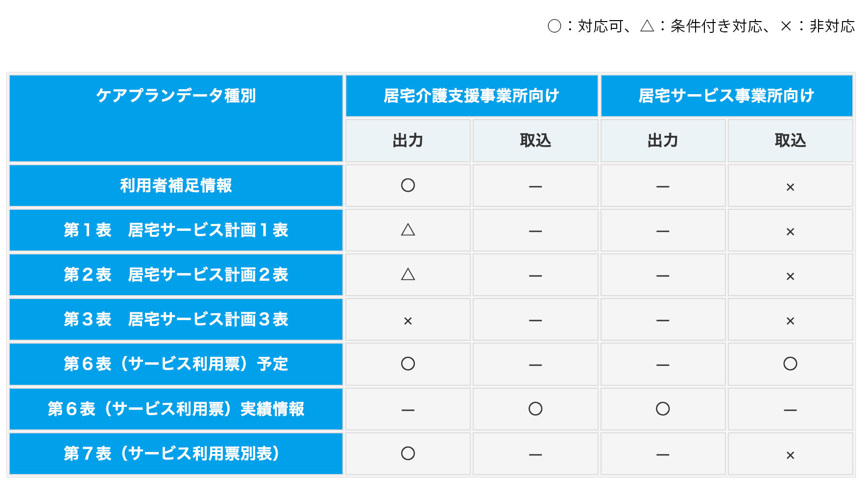
Task: Select the 第6表（サービス利用票）実績情報 row label
Action: coord(176,409)
